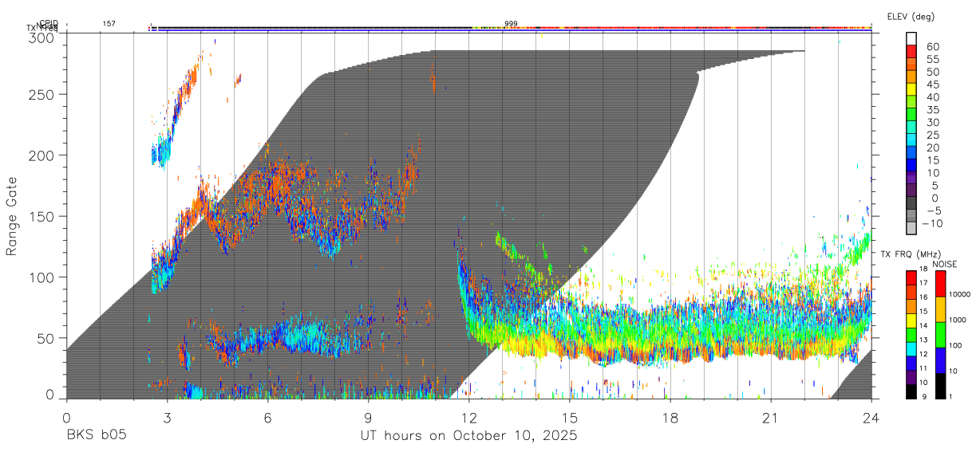Click the y-axis tick label '300'
Viewport: 980px width, 452px height.
coord(43,37)
